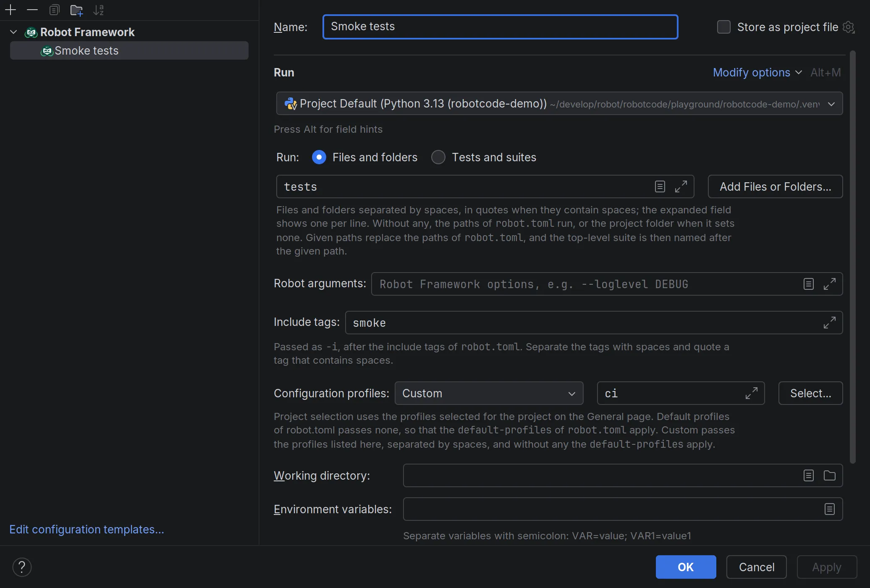870x588 pixels.
Task: Open Configuration profiles Custom dropdown
Action: pos(489,393)
